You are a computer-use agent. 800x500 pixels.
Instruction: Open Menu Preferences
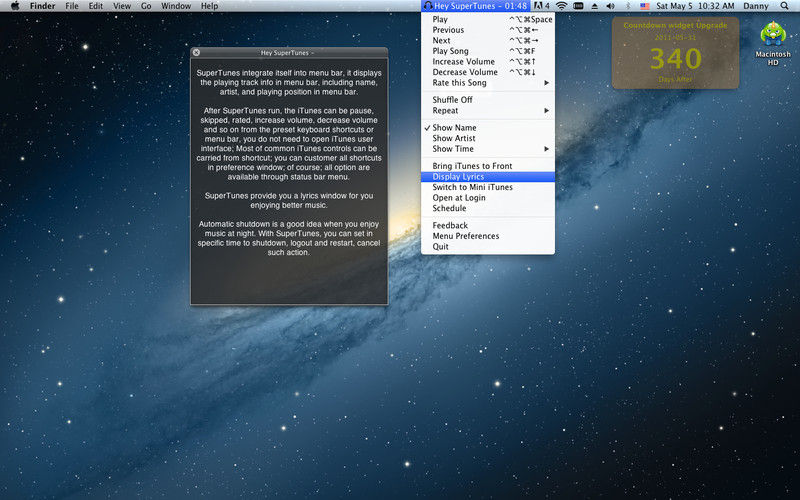pos(488,236)
